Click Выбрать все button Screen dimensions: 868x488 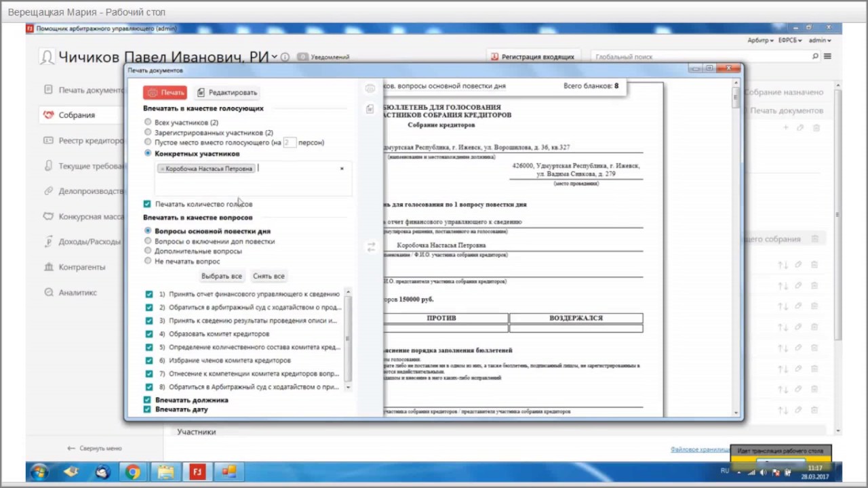pos(222,276)
